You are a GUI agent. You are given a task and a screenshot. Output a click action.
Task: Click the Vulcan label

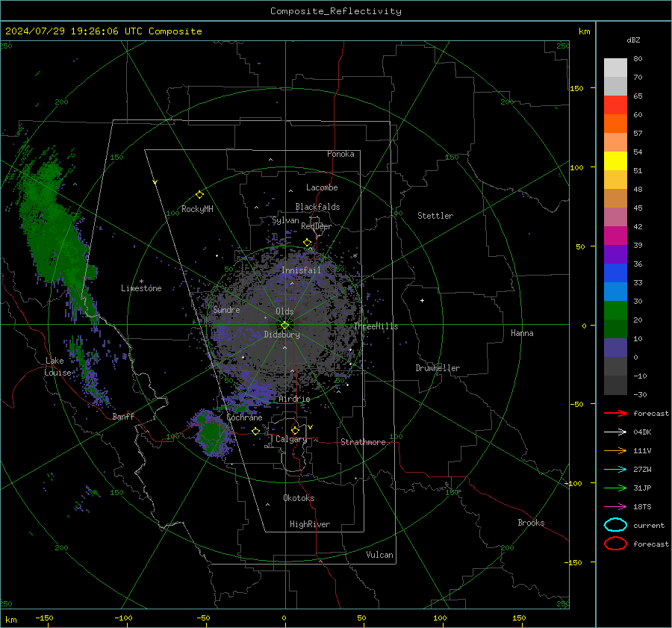pos(379,555)
